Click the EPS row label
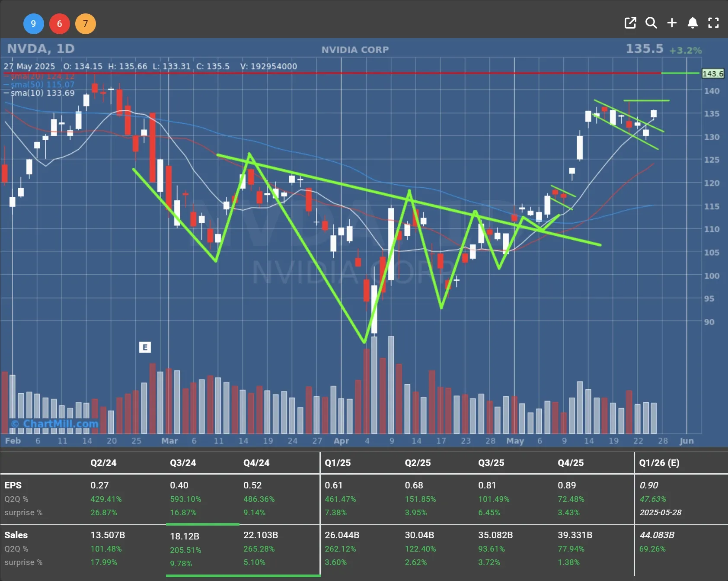Image resolution: width=728 pixels, height=581 pixels. [13, 485]
